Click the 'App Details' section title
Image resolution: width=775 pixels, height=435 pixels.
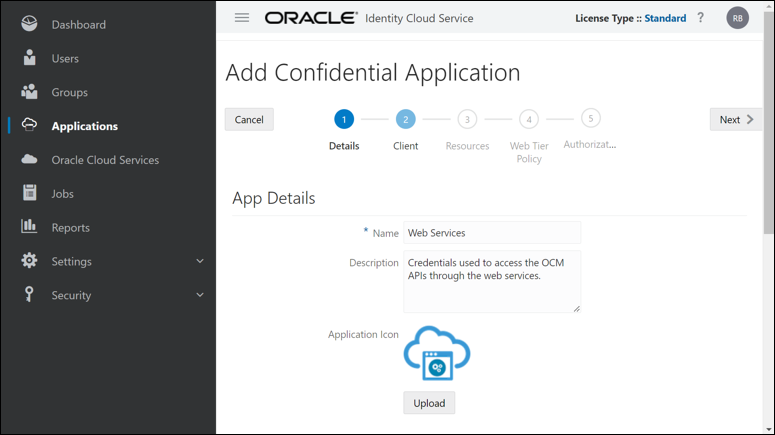pyautogui.click(x=274, y=198)
